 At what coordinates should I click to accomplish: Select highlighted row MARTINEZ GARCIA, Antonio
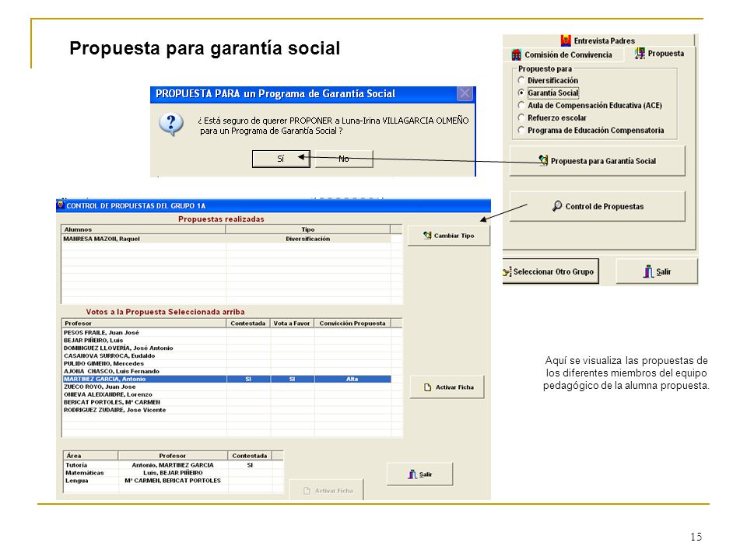(226, 379)
